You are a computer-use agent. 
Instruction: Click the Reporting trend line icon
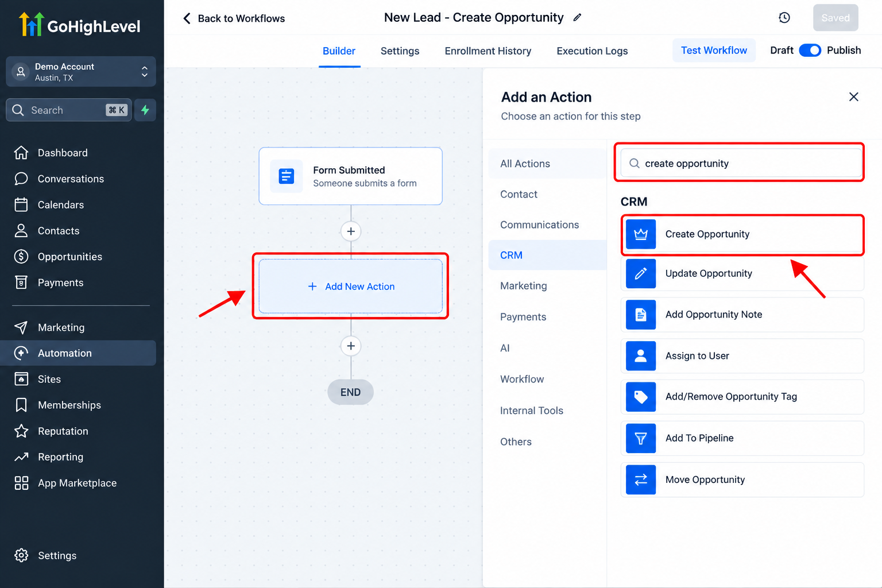click(x=21, y=457)
